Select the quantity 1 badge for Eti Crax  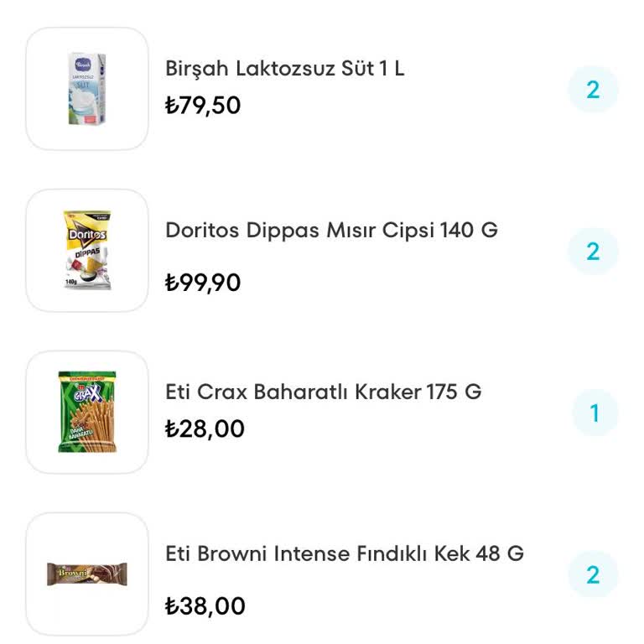[595, 413]
